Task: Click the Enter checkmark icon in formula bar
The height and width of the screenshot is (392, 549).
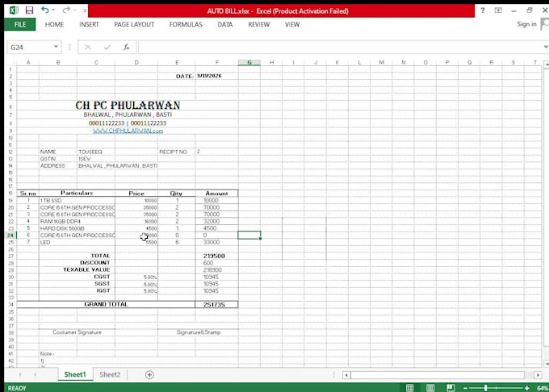Action: point(107,48)
